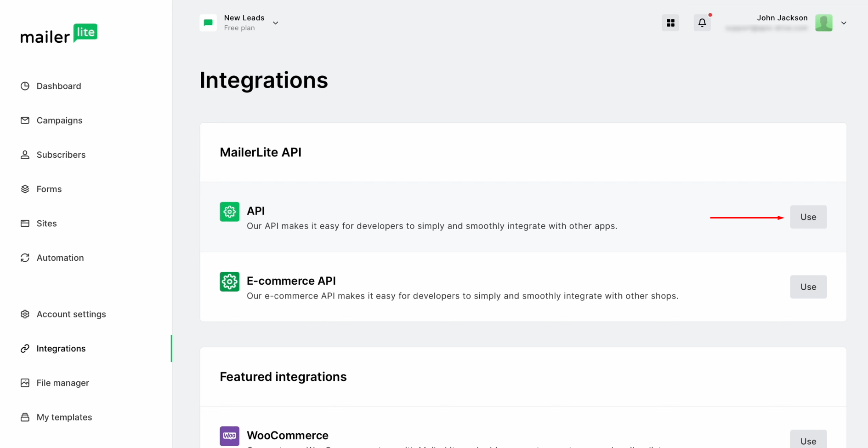868x448 pixels.
Task: Click the green New Leads account icon
Action: point(208,23)
